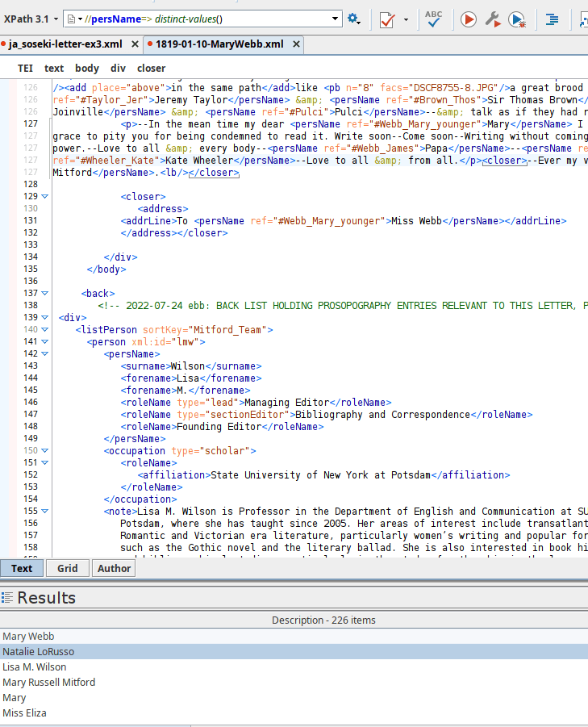Click the forename 'Lisa' on line 144
588x727 pixels.
point(188,378)
